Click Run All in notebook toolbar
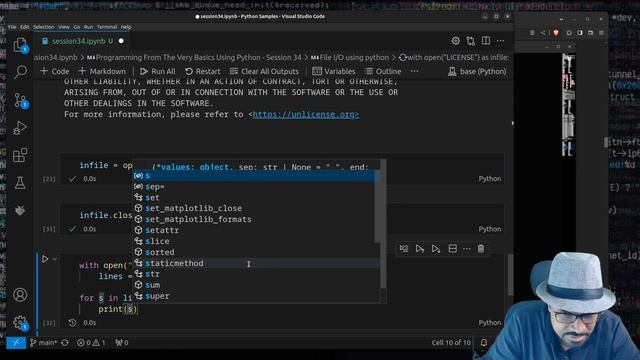Viewport: 640px width, 360px height. tap(158, 71)
